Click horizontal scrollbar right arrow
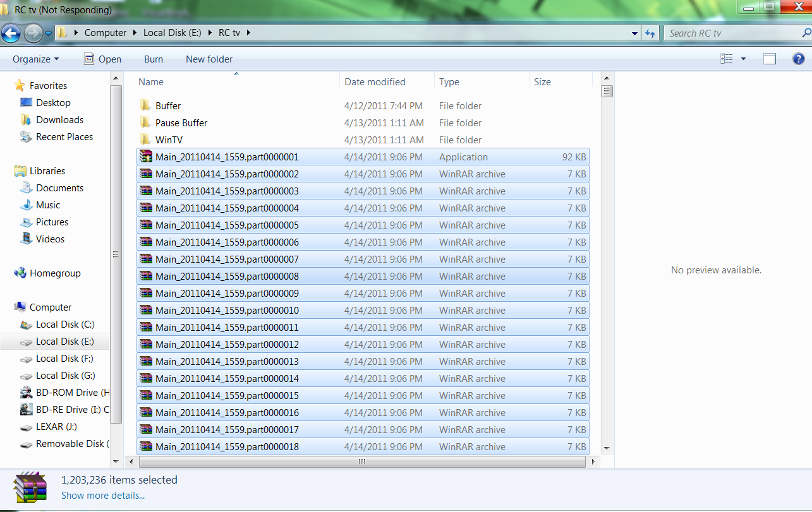812x512 pixels. point(593,461)
